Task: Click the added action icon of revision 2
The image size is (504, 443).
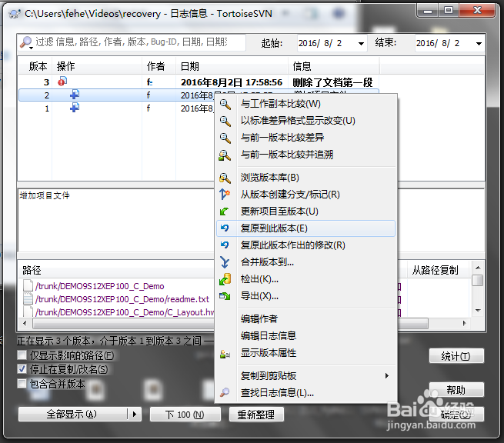Action: pyautogui.click(x=75, y=95)
